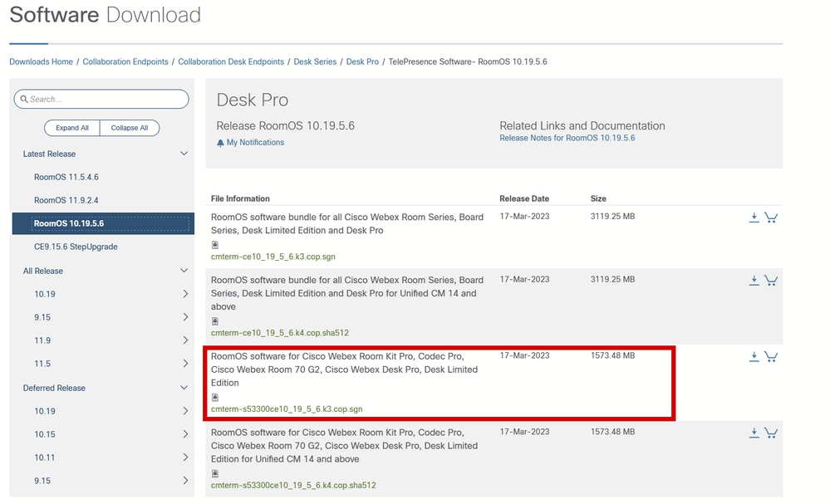
Task: Expand 10.19 under All Release
Action: click(x=185, y=293)
